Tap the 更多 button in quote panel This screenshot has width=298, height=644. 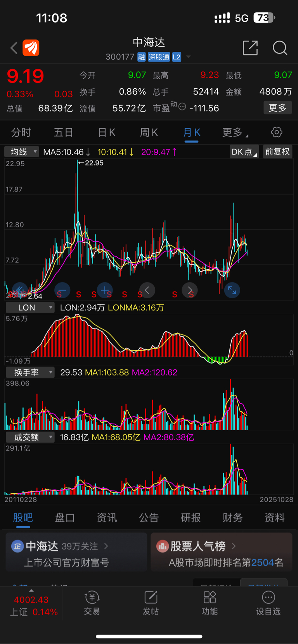pos(278,108)
